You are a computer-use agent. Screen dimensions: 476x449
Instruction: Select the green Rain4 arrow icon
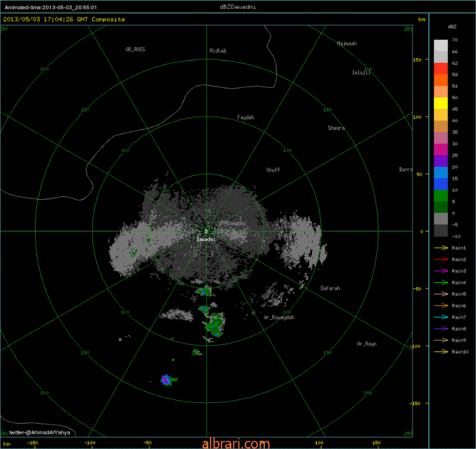click(x=441, y=282)
